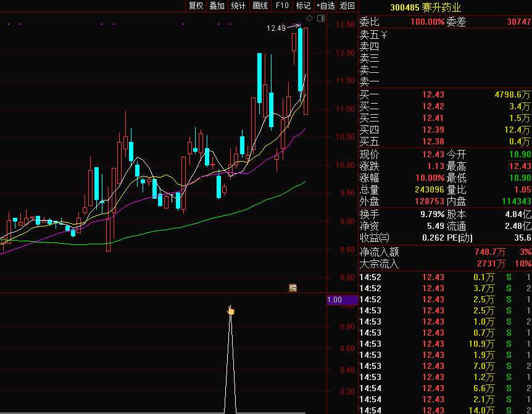This screenshot has width=532, height=414.
Task: Click the ¥ symbol next to 卖五
Action: coord(384,35)
